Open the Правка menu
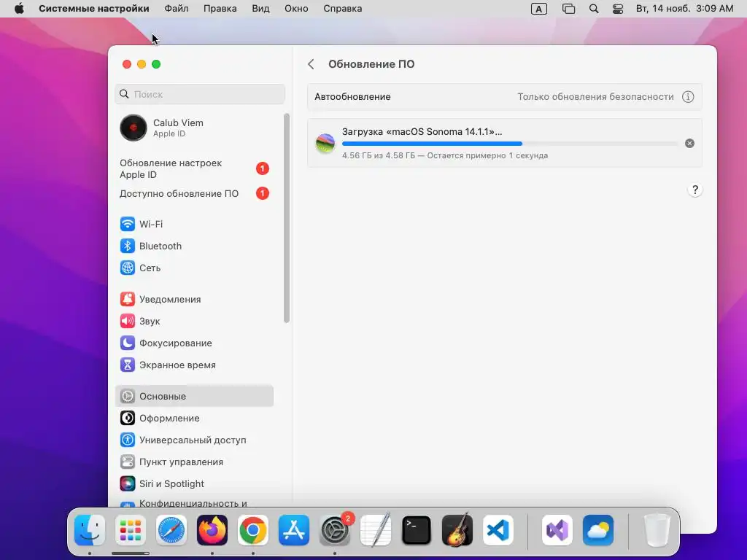The height and width of the screenshot is (560, 747). (x=220, y=9)
